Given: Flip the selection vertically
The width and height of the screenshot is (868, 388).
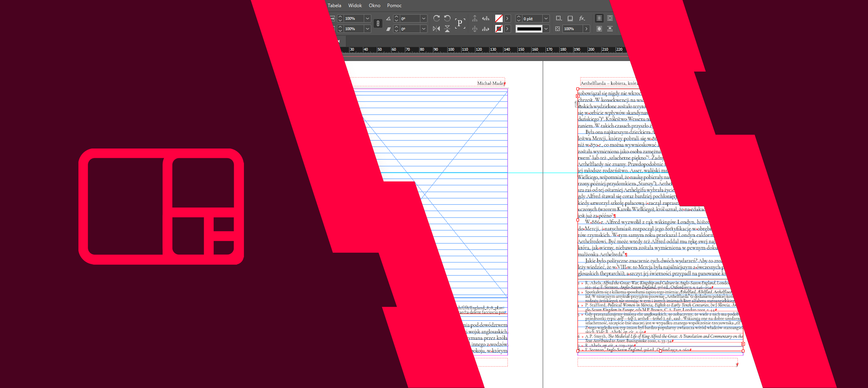Looking at the screenshot, I should click(447, 29).
